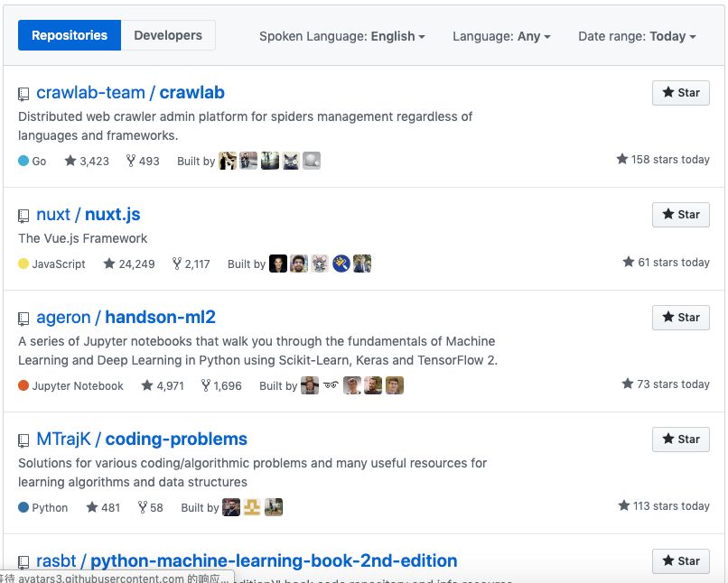The width and height of the screenshot is (728, 583).
Task: Click the 58 forks count for coding-problems
Action: [151, 507]
